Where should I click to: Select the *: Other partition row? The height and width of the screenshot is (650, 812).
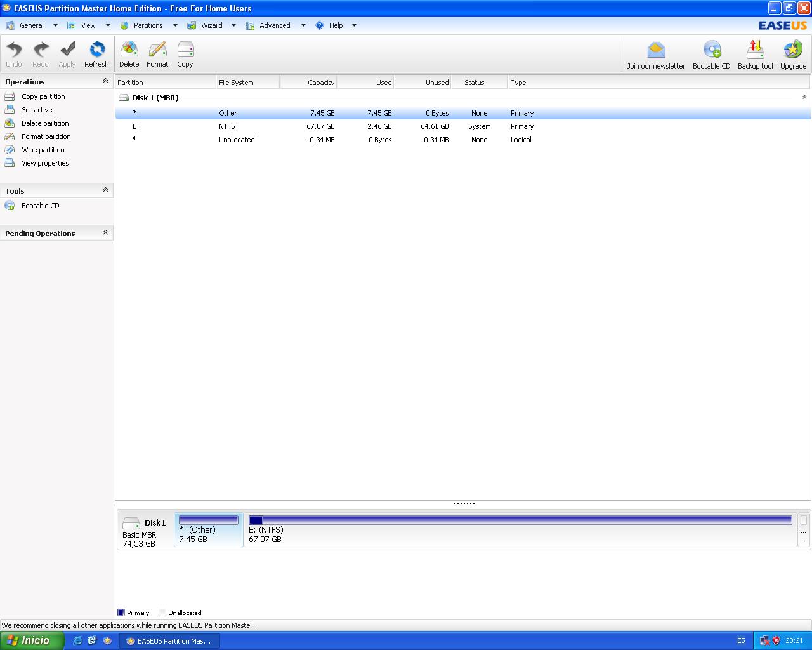coord(462,113)
